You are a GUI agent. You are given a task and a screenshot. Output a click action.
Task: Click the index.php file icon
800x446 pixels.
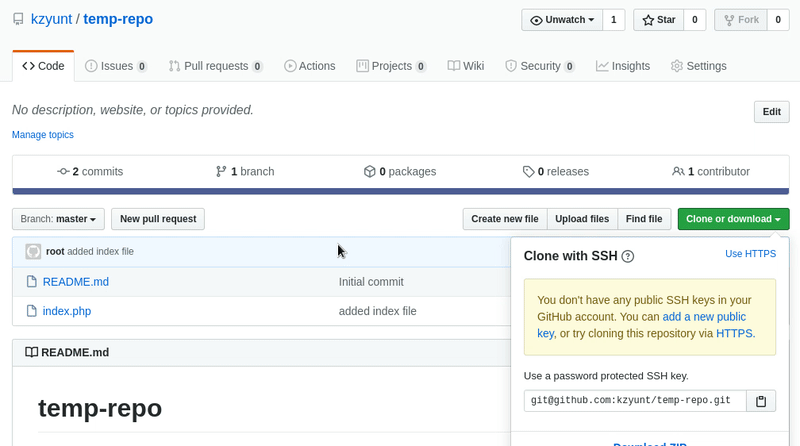pos(32,311)
